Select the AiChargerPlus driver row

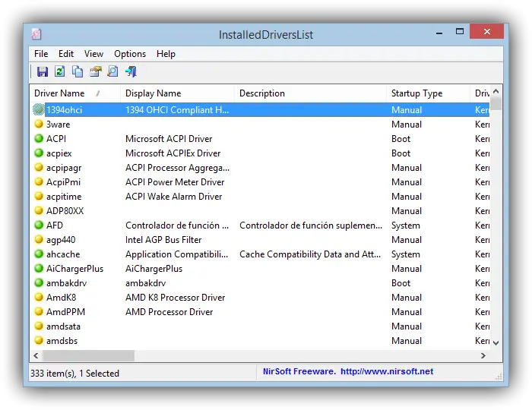[x=74, y=269]
